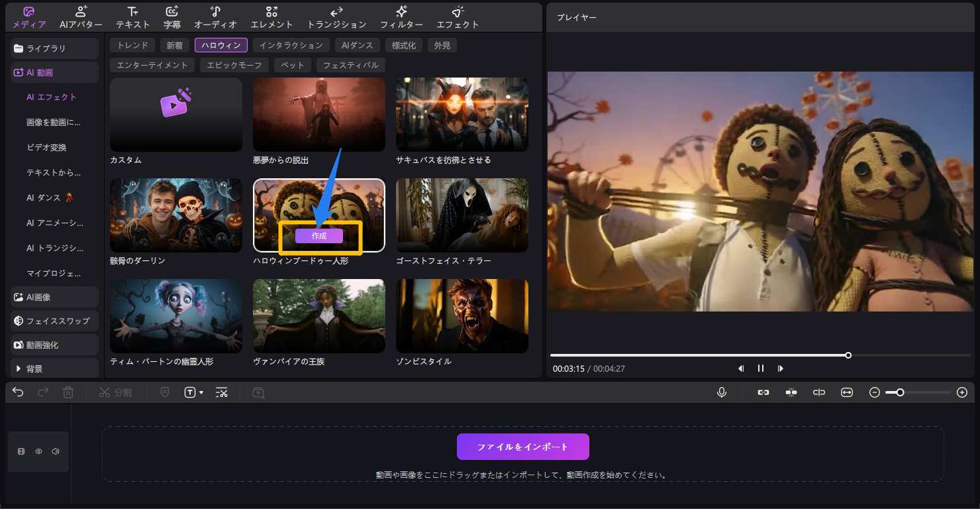This screenshot has height=509, width=980.
Task: Select the ゾンビスタイル effect thumbnail
Action: point(462,315)
